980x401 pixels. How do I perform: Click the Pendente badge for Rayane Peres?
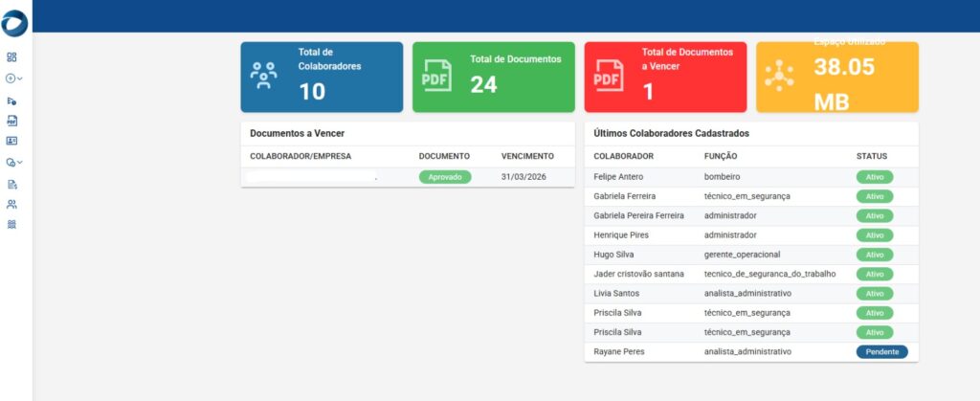[x=881, y=352]
